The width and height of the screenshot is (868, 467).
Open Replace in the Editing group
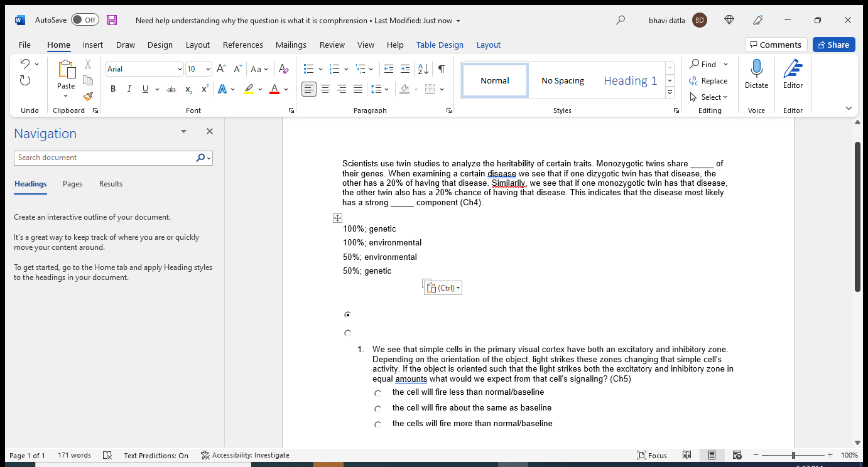708,80
